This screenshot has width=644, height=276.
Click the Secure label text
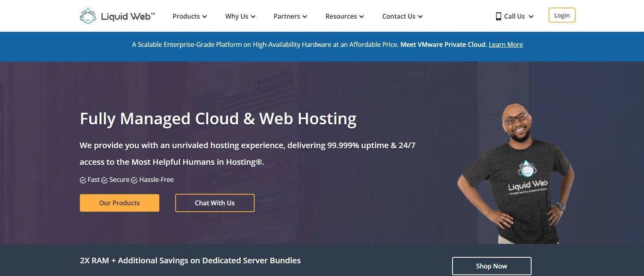[x=120, y=179]
